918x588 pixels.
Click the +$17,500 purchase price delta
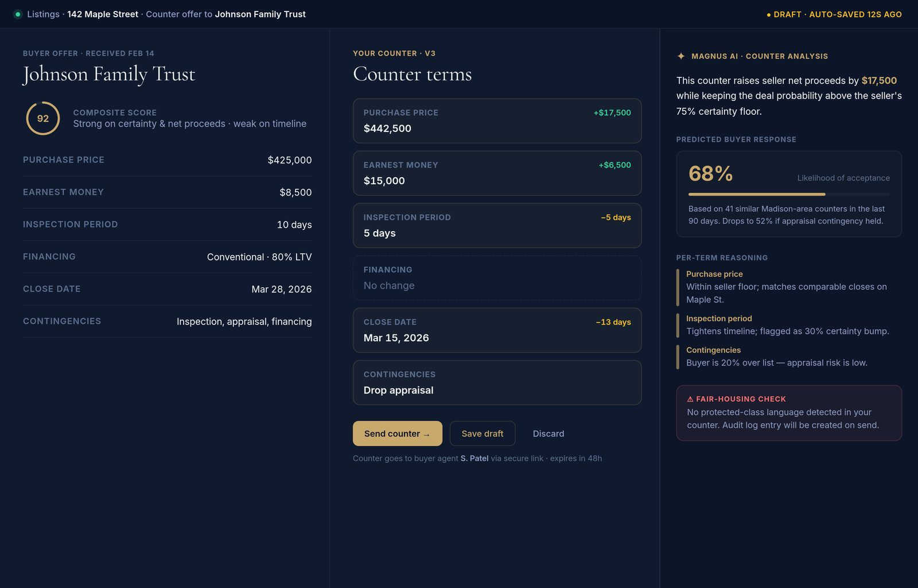pyautogui.click(x=612, y=112)
